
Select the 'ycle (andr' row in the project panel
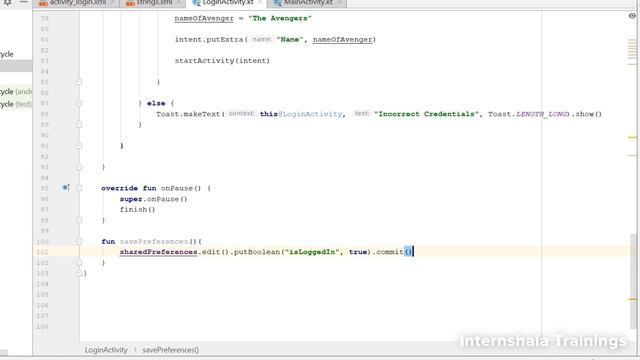point(16,91)
